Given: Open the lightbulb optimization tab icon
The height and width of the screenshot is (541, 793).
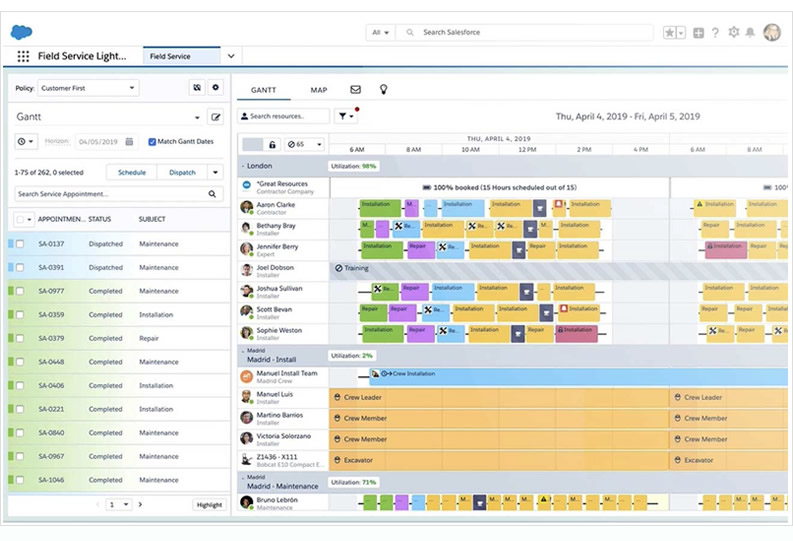Looking at the screenshot, I should [x=383, y=89].
